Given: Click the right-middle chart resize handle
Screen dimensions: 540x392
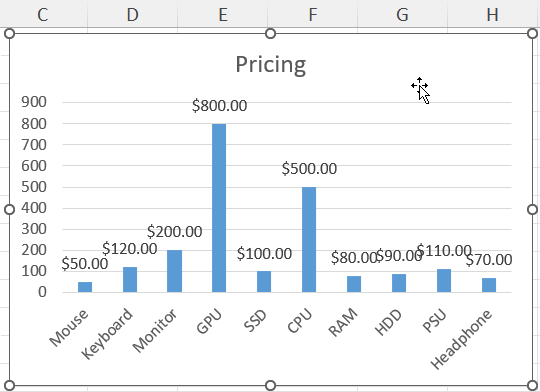Looking at the screenshot, I should (x=532, y=209).
